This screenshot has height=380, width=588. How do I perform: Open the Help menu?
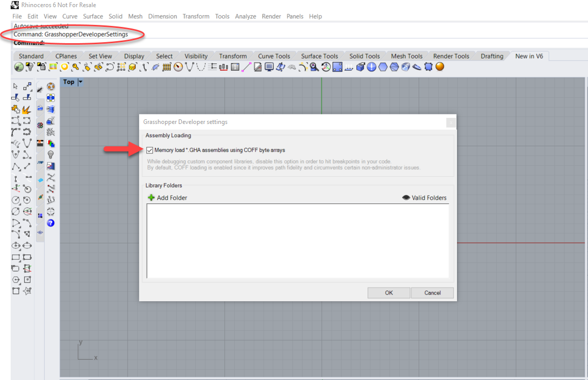coord(315,16)
